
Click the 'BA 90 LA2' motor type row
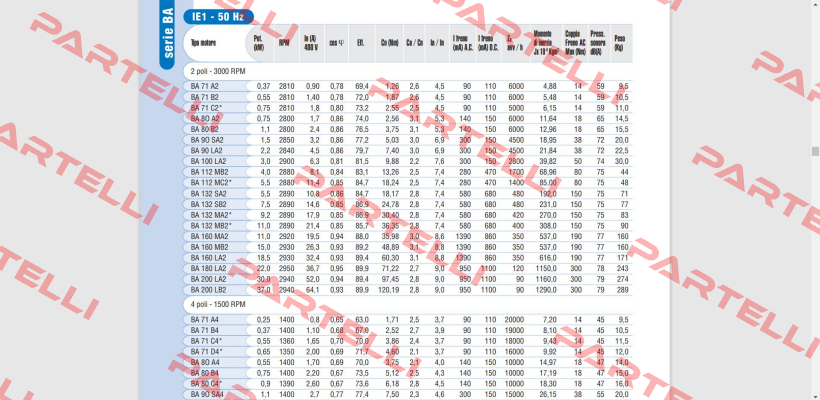(408, 151)
